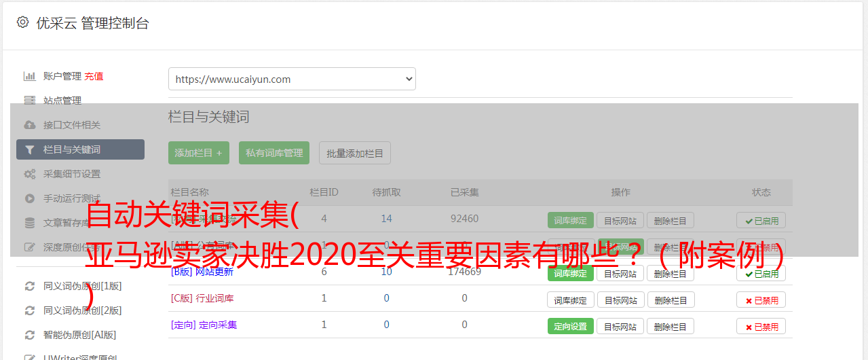Screen dimensions: 868x360
Task: Open the [C版] 行业词库 column name
Action: point(202,298)
